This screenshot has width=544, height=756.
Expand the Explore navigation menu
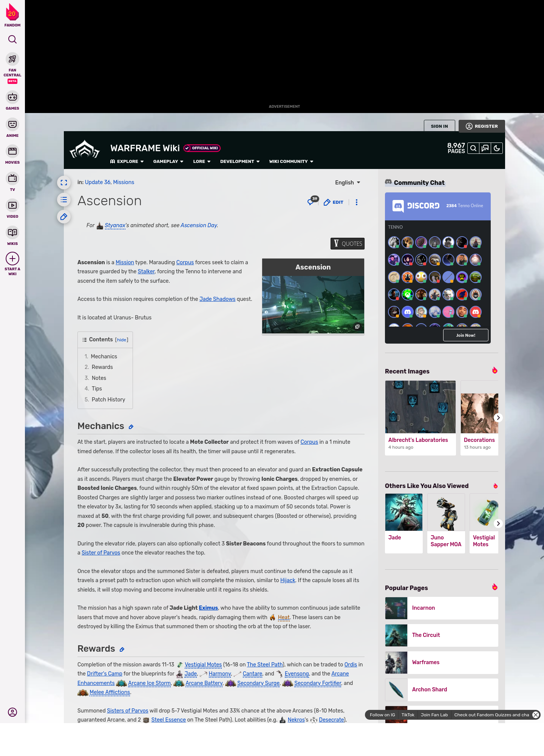127,161
